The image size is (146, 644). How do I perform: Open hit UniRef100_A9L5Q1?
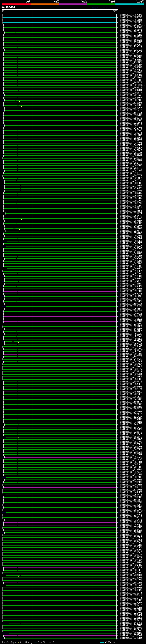click(131, 291)
